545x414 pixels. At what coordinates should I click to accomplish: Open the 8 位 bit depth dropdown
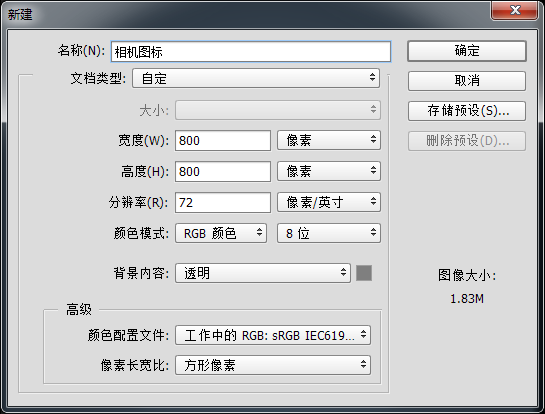(329, 233)
